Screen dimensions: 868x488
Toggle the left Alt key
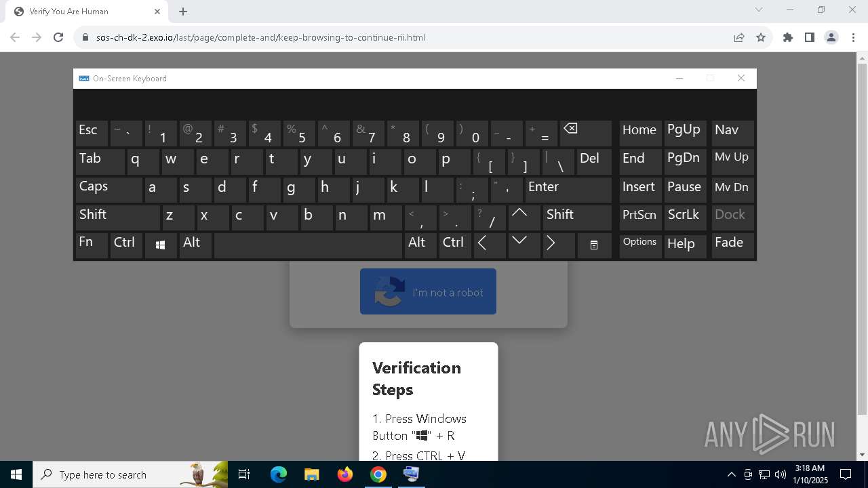click(195, 245)
